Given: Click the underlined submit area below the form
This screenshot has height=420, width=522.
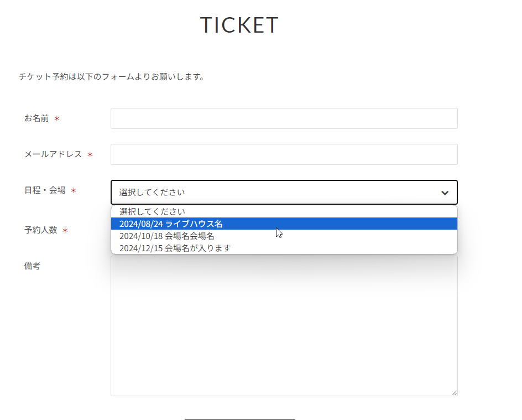Looking at the screenshot, I should 239,419.
